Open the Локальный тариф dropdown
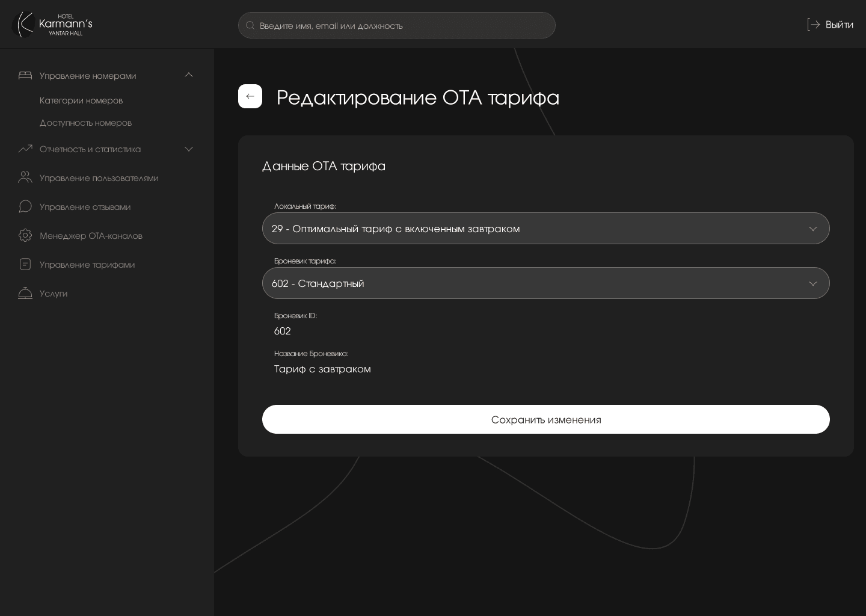Screen dimensions: 866x616 pos(546,229)
